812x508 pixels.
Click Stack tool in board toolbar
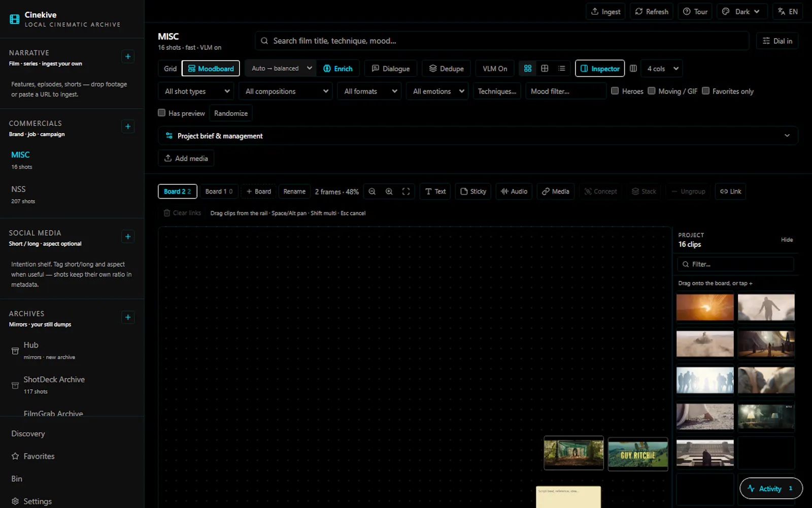[644, 192]
